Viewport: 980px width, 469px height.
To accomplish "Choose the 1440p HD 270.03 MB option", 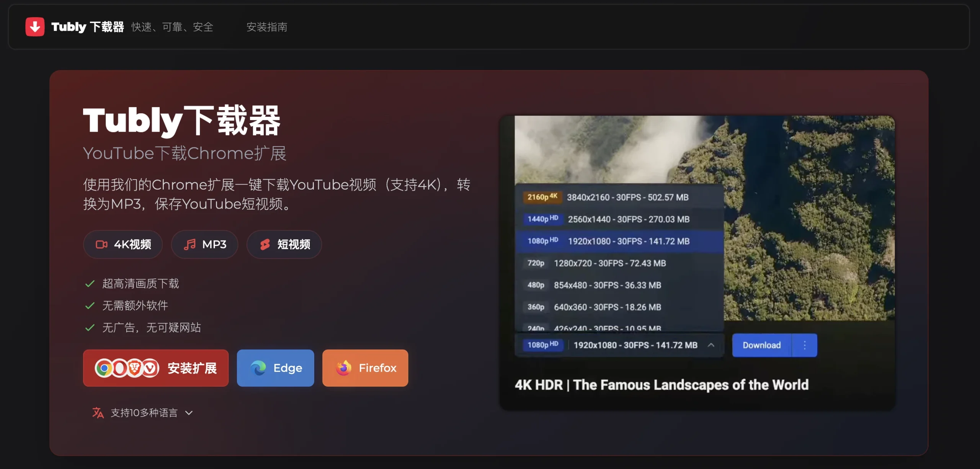I will pos(619,219).
